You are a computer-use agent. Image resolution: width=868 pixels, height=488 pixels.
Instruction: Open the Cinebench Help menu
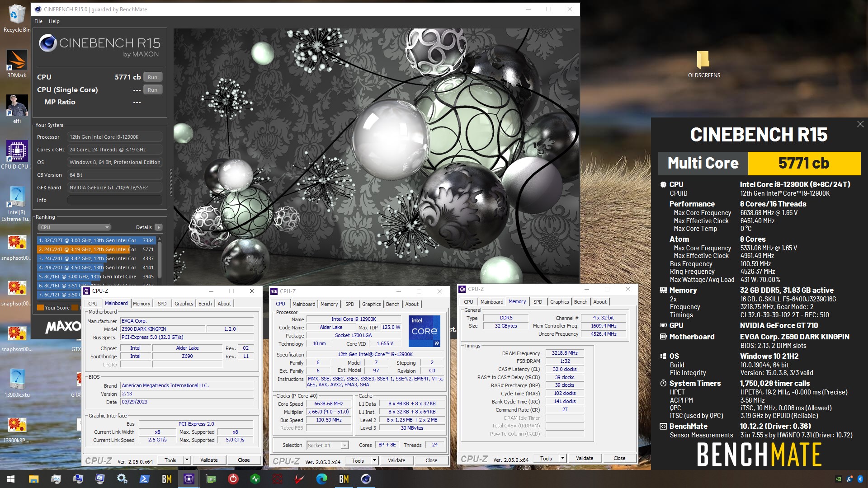point(54,21)
